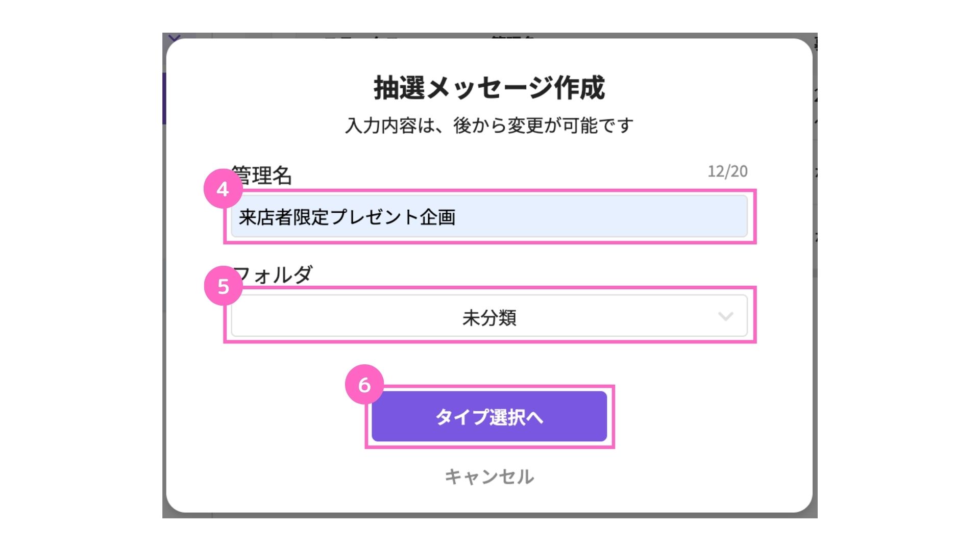Click the purple sidebar strip behind the dialog

point(164,98)
